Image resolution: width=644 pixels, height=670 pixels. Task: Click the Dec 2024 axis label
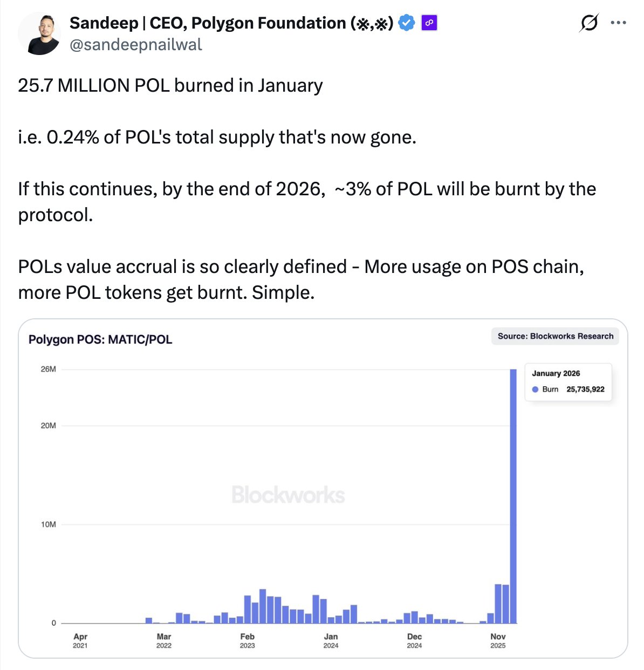414,640
